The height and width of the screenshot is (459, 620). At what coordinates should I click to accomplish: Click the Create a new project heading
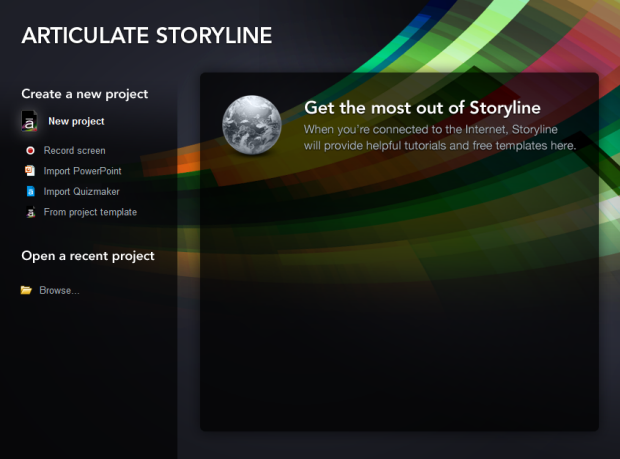85,94
